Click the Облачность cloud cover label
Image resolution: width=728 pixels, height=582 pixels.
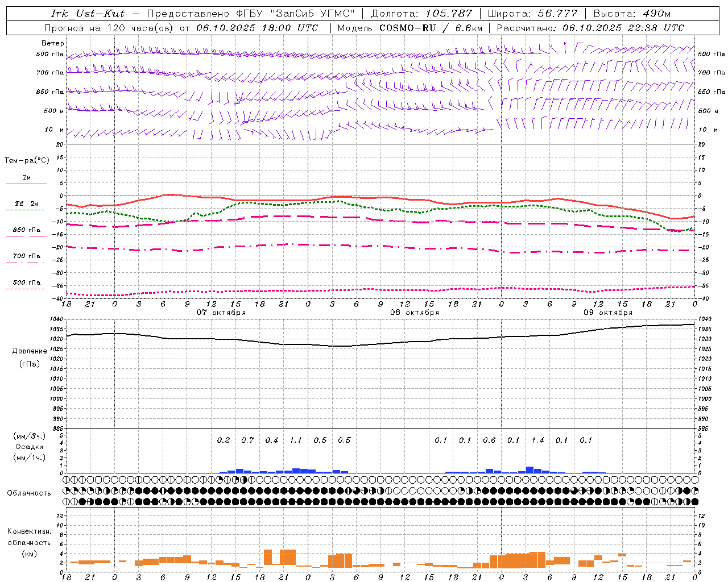tap(29, 493)
